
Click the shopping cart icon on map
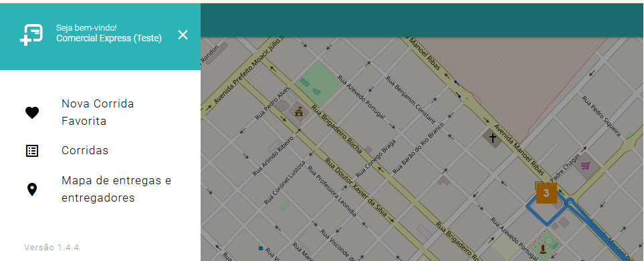[x=585, y=166]
